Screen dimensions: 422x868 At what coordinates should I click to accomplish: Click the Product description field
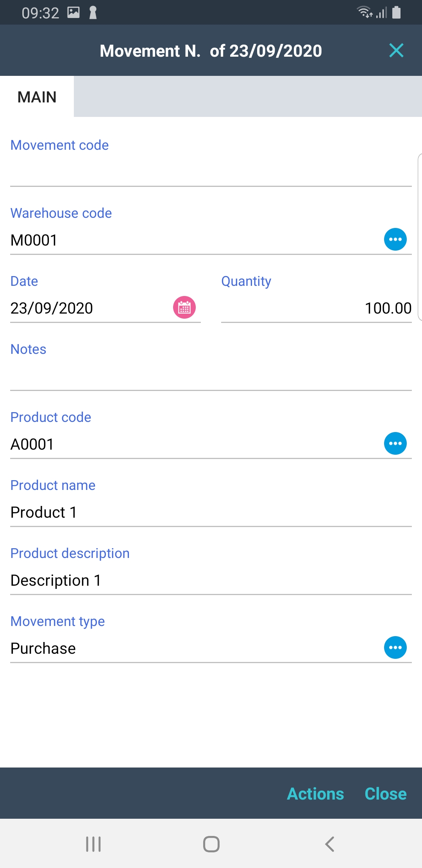pos(211,580)
